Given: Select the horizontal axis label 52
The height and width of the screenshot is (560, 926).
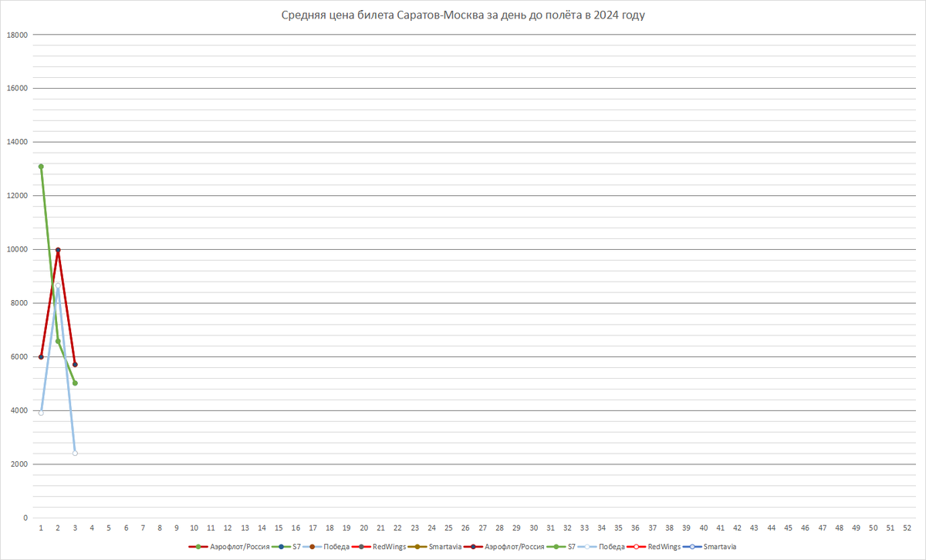Looking at the screenshot, I should coord(907,528).
